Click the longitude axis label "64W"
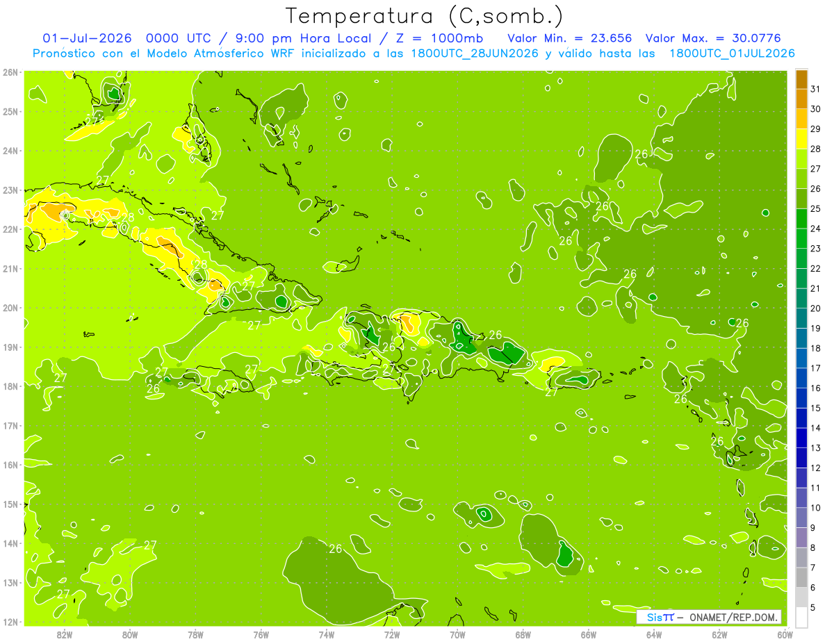Viewport: 834px width, 644px height. [x=654, y=634]
